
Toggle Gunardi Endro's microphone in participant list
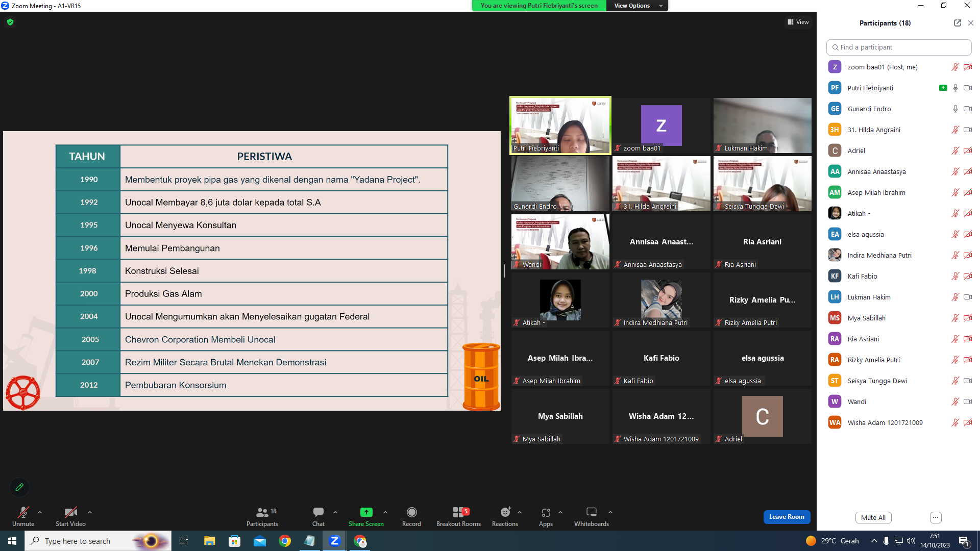(955, 109)
